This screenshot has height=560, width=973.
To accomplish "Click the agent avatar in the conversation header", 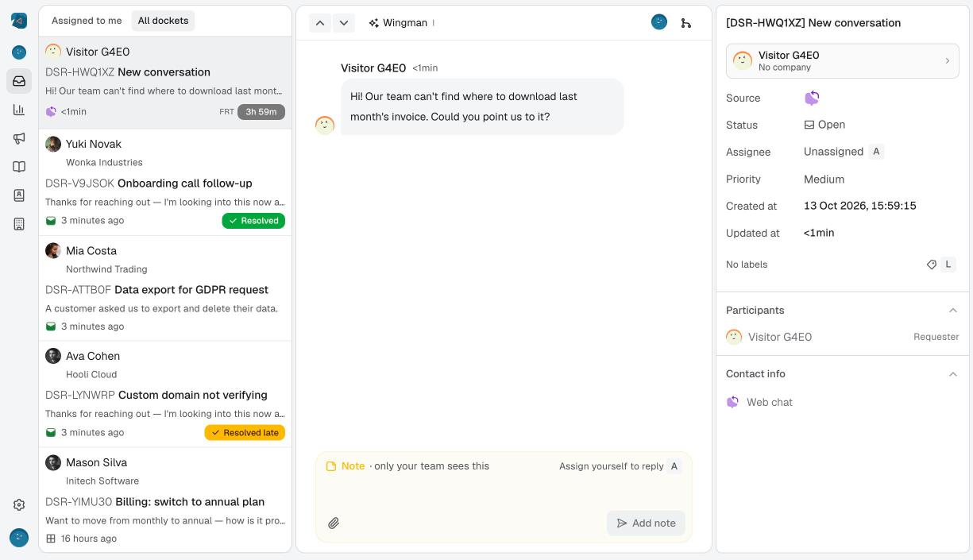I will 659,22.
